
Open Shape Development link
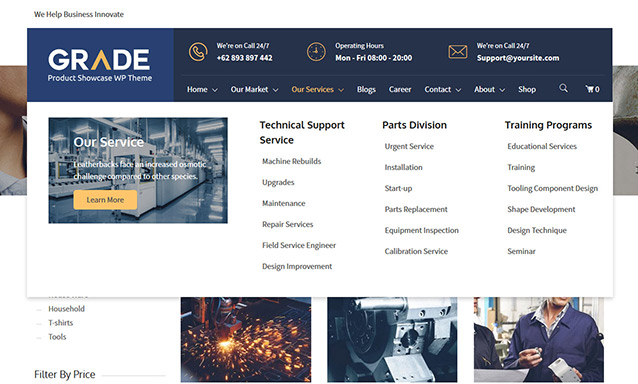pyautogui.click(x=541, y=209)
